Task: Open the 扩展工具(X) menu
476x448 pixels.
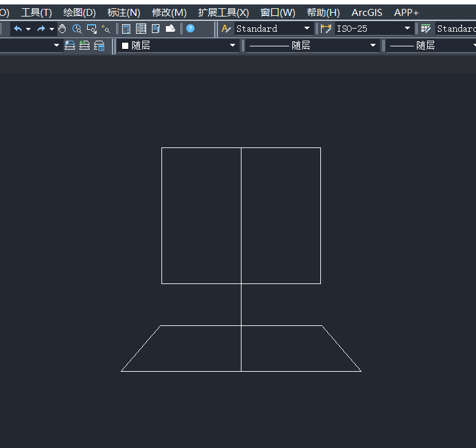Action: (224, 13)
